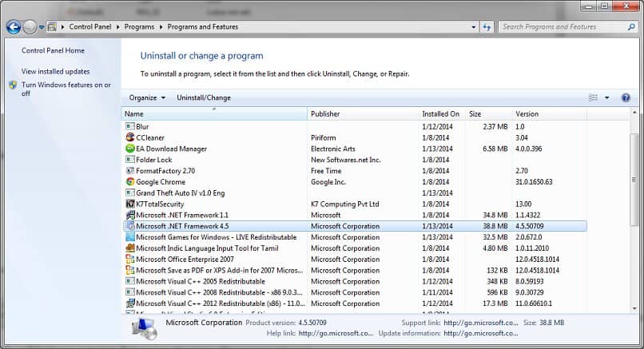This screenshot has width=644, height=349.
Task: Open the view options dropdown arrow
Action: click(606, 97)
